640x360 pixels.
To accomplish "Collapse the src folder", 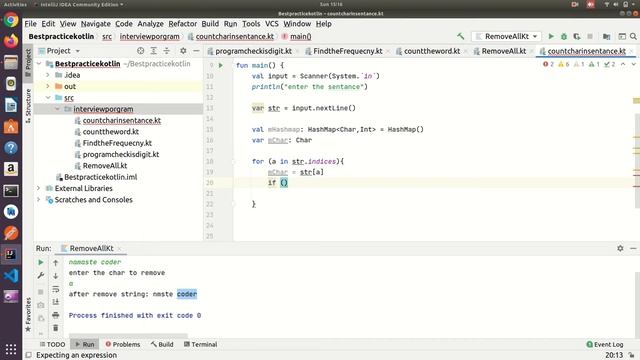I will [x=48, y=98].
